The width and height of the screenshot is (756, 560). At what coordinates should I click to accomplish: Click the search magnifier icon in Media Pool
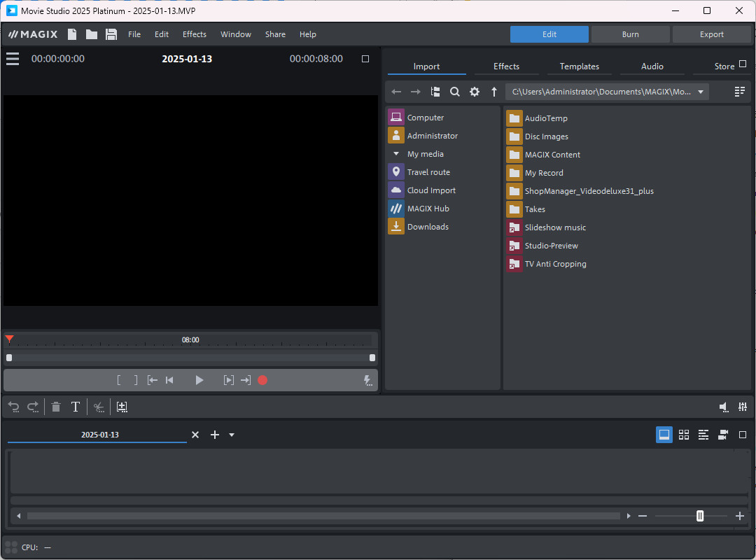click(455, 92)
